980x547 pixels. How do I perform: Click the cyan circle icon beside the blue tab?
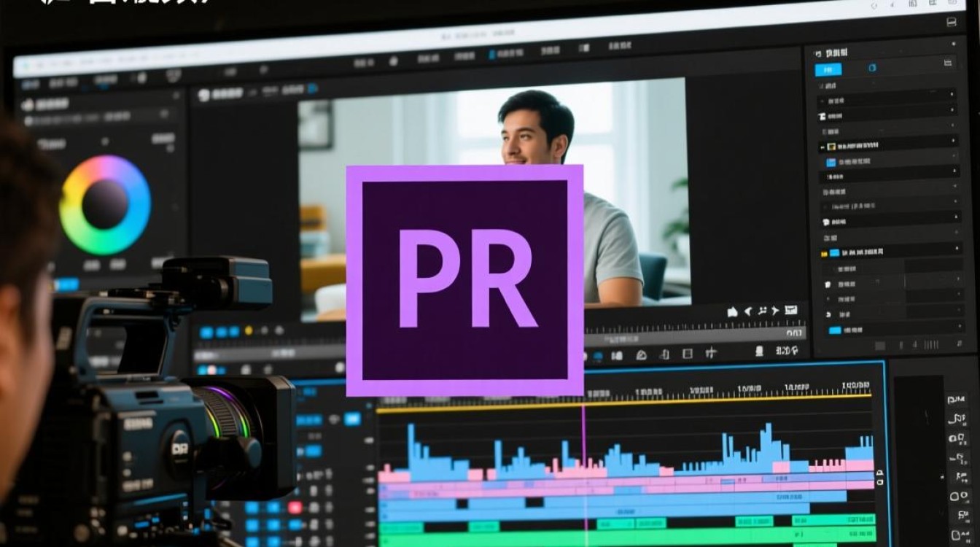872,69
